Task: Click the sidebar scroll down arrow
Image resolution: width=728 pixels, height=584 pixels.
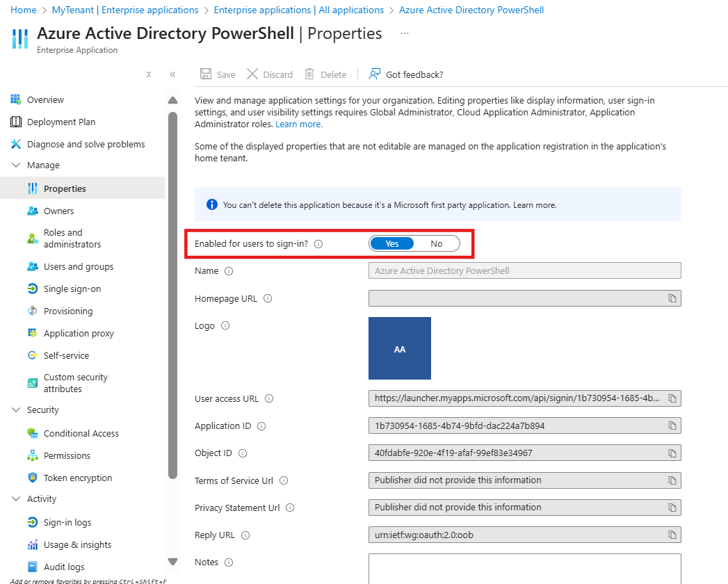Action: 172,562
